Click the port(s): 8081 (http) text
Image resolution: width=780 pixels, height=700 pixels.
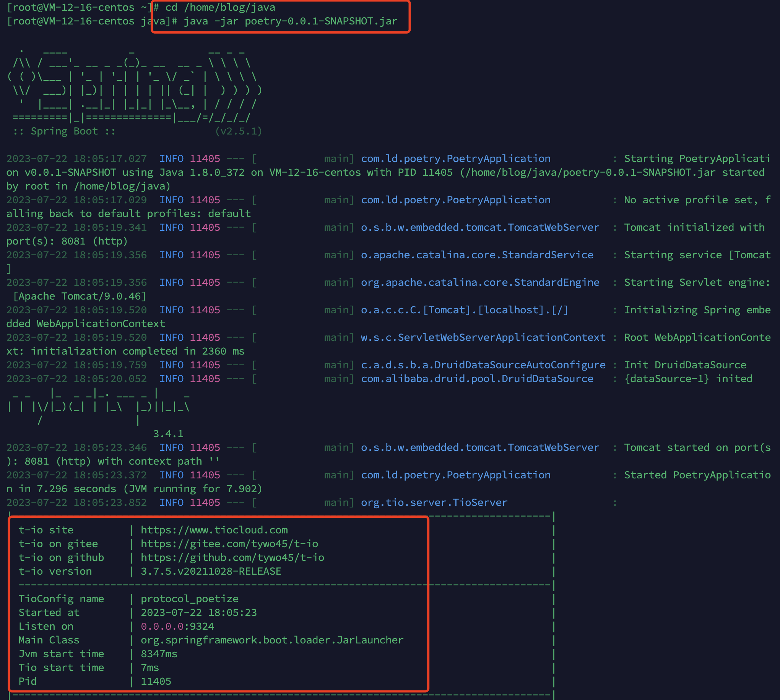67,241
